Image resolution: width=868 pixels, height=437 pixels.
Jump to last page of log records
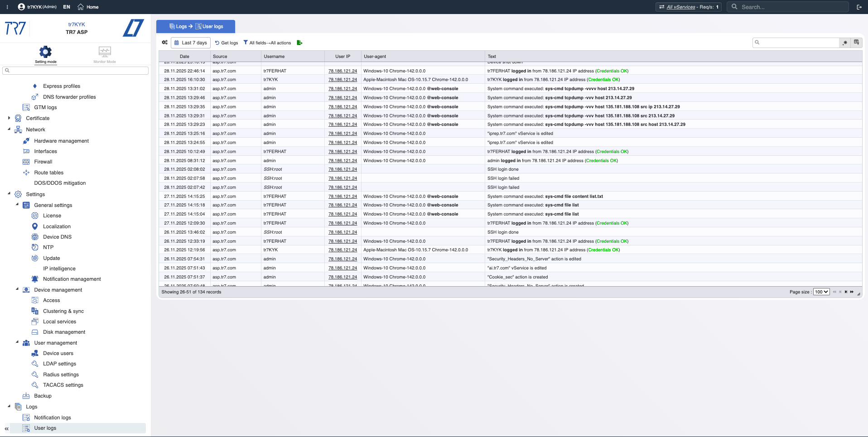[x=852, y=292]
